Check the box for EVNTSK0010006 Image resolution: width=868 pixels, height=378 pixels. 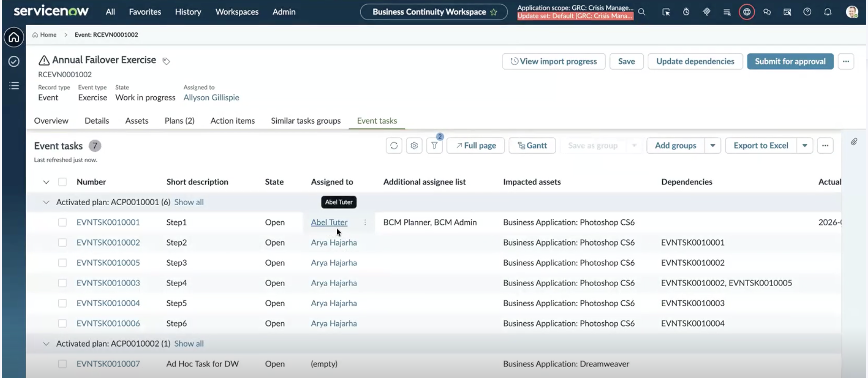pyautogui.click(x=62, y=324)
